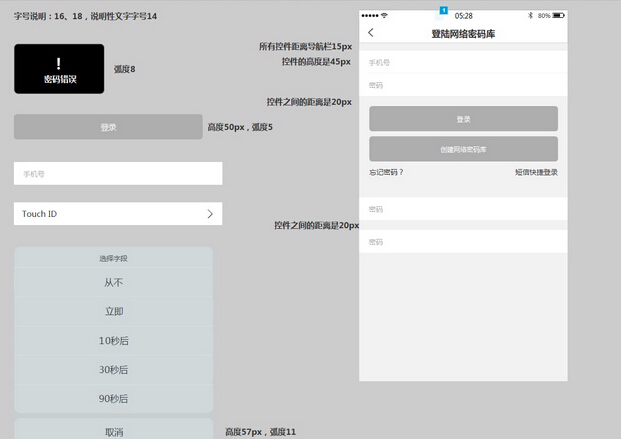This screenshot has width=621, height=439.
Task: Click the 创建网络密码库 button
Action: coord(463,149)
